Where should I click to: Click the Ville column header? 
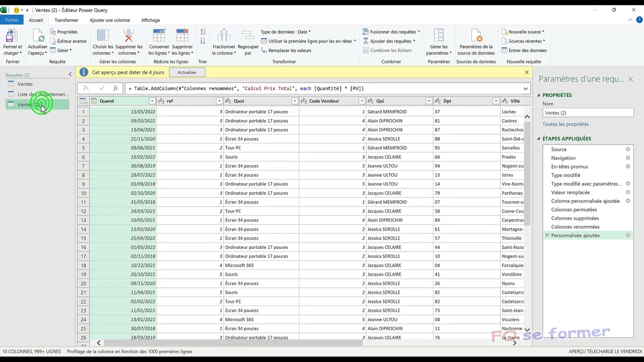pyautogui.click(x=512, y=101)
